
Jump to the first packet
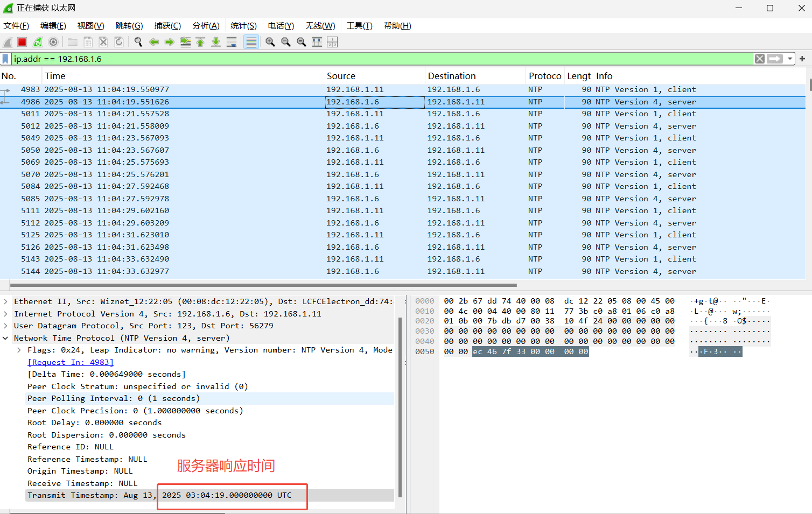click(200, 42)
